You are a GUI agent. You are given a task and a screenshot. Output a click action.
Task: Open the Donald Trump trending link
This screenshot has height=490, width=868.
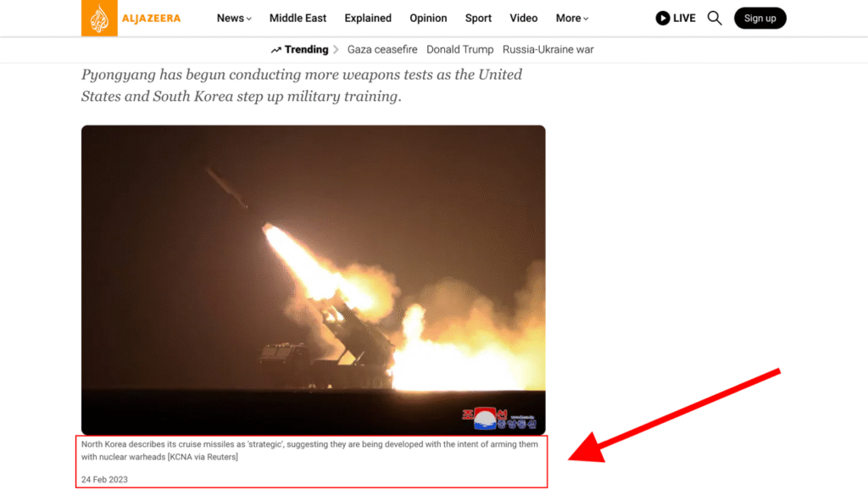(x=460, y=49)
